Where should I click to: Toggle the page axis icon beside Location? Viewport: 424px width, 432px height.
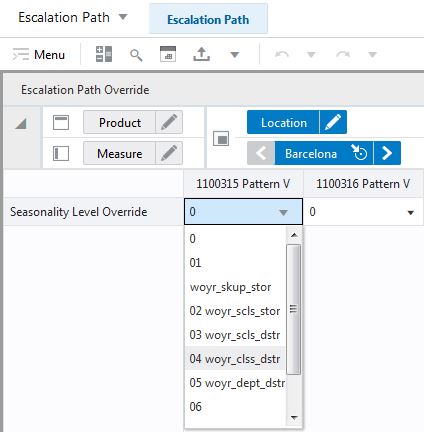point(221,138)
